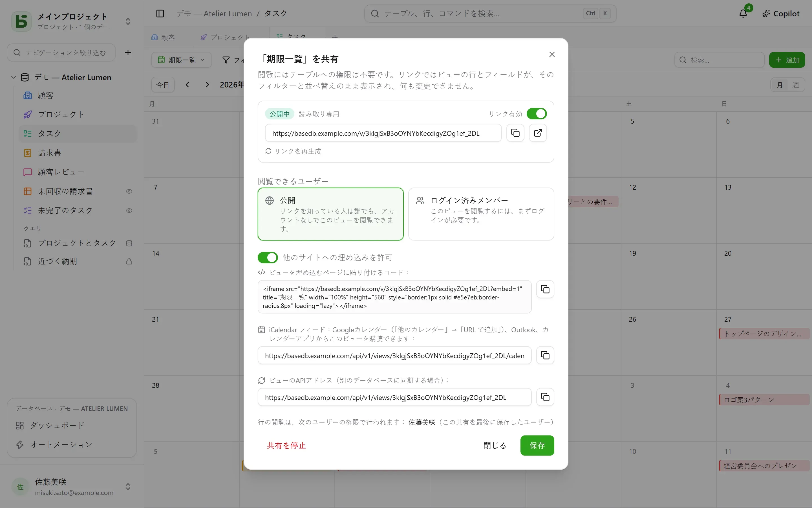Switch calendar to 月 view

(x=780, y=85)
